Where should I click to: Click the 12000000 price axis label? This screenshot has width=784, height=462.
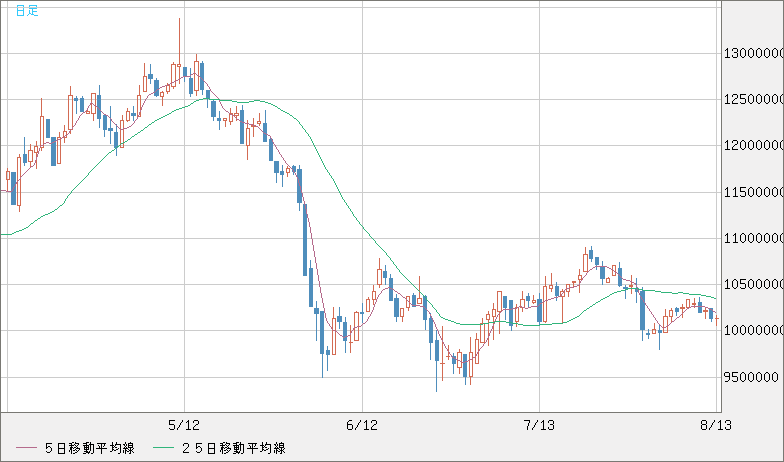click(x=754, y=146)
